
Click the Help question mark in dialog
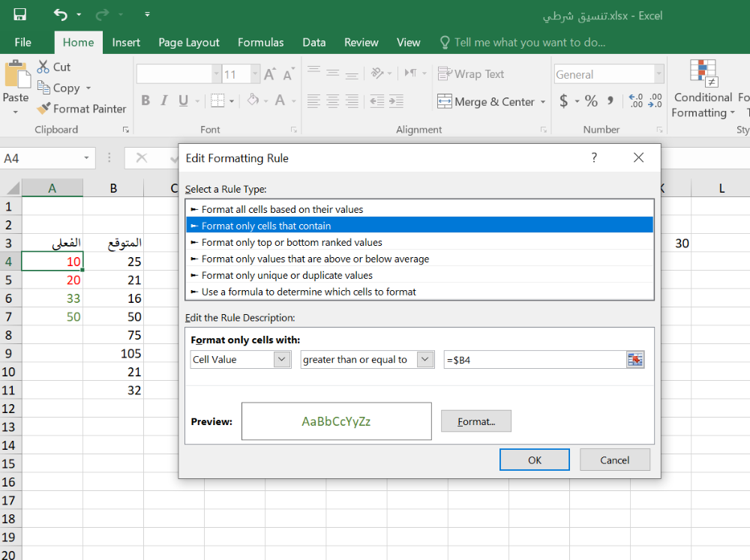594,158
